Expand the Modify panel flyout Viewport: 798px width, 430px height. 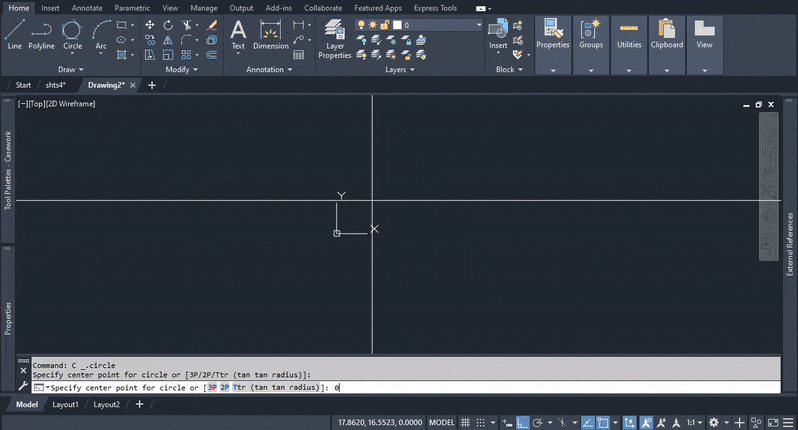tap(182, 69)
